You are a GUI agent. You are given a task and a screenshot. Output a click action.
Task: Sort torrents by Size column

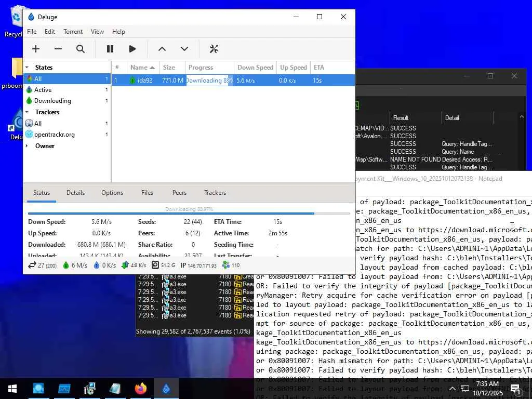(x=172, y=68)
